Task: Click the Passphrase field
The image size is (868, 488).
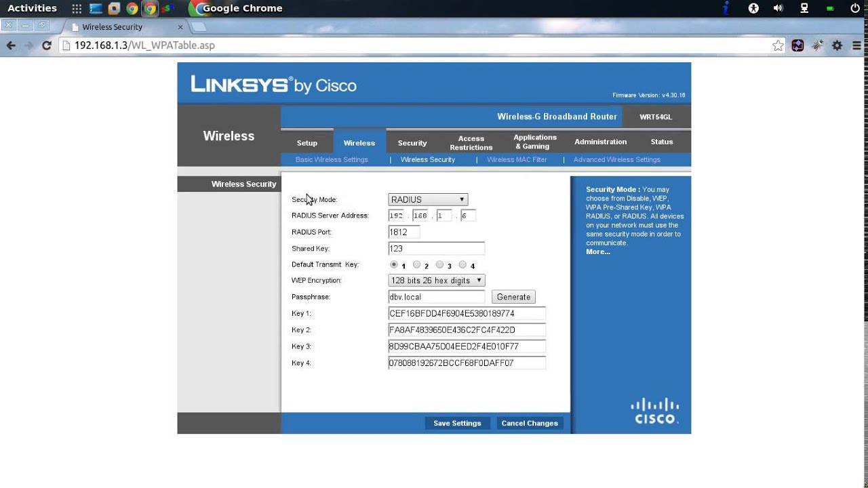Action: pos(437,297)
